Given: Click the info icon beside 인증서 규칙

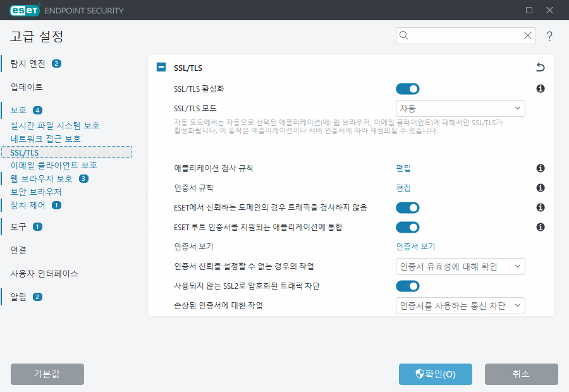Looking at the screenshot, I should 540,188.
